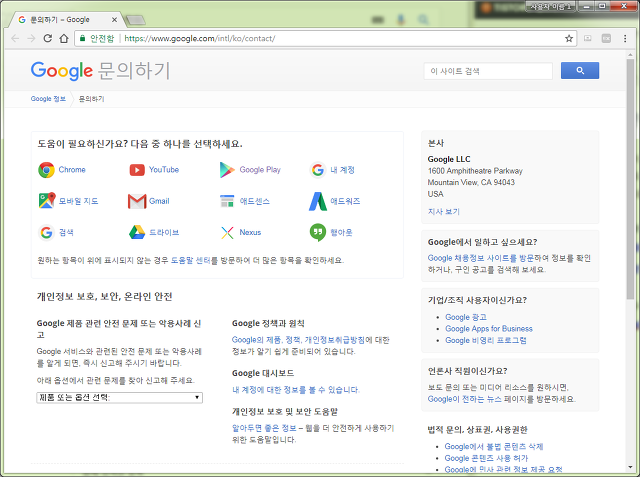The image size is (640, 477).
Task: Open the 내 계정 Google icon
Action: coord(318,170)
